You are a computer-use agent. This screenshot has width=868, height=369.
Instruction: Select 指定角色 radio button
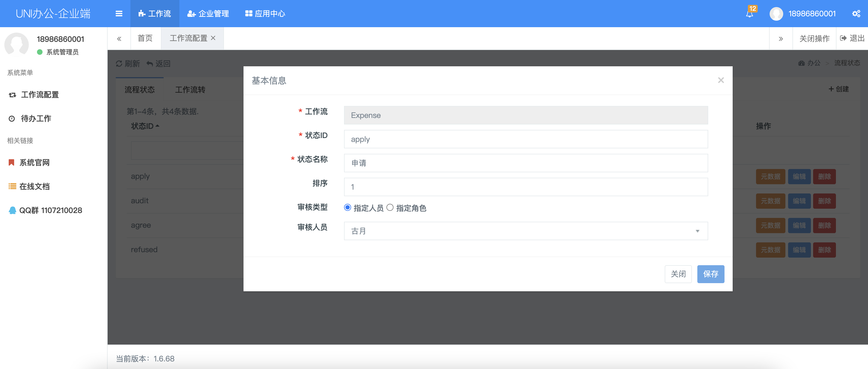[x=390, y=208]
